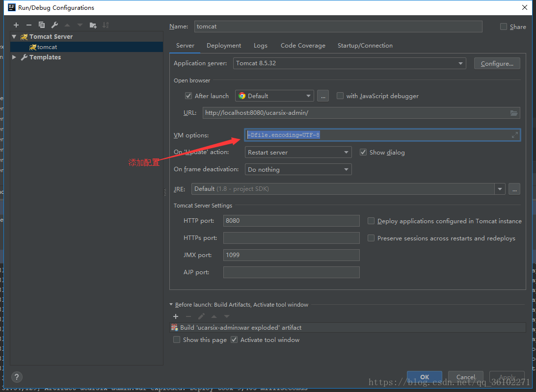Click the Apply button

(507, 377)
